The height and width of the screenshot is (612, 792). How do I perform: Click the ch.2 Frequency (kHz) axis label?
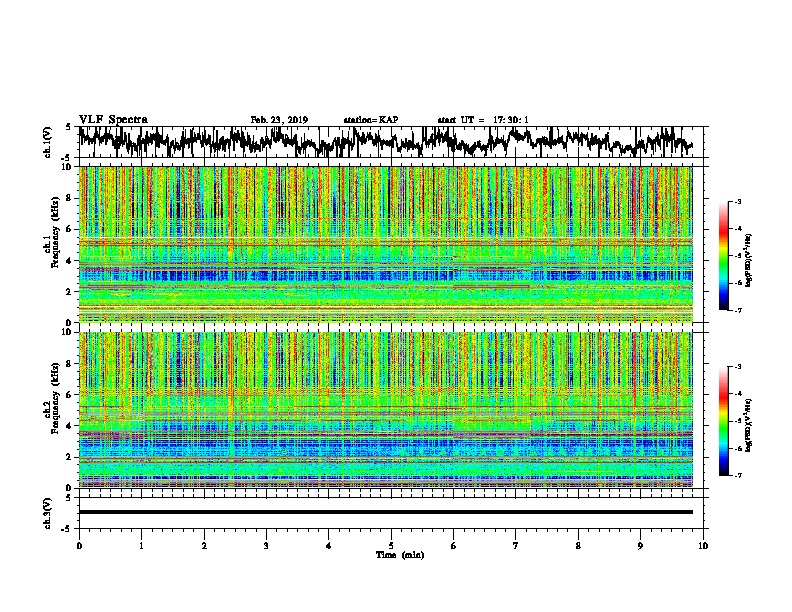(x=52, y=397)
